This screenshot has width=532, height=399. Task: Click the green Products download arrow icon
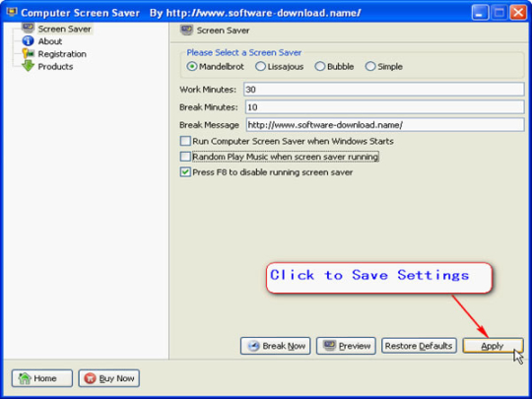(28, 66)
